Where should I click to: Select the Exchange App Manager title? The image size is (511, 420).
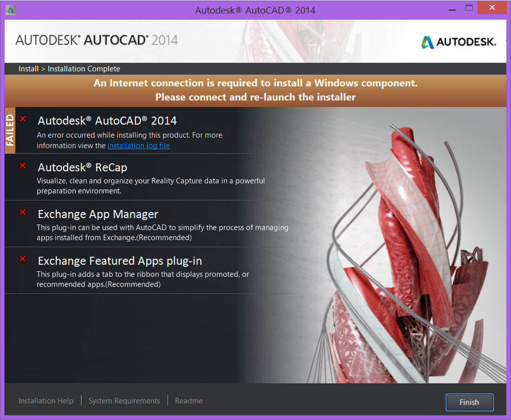click(x=98, y=214)
